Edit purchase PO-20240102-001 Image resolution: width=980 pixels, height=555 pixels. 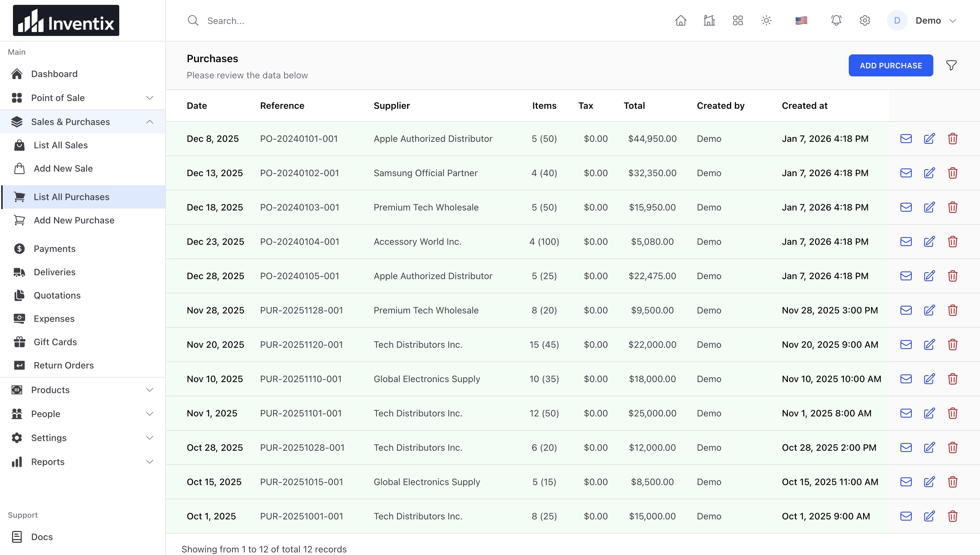point(929,173)
